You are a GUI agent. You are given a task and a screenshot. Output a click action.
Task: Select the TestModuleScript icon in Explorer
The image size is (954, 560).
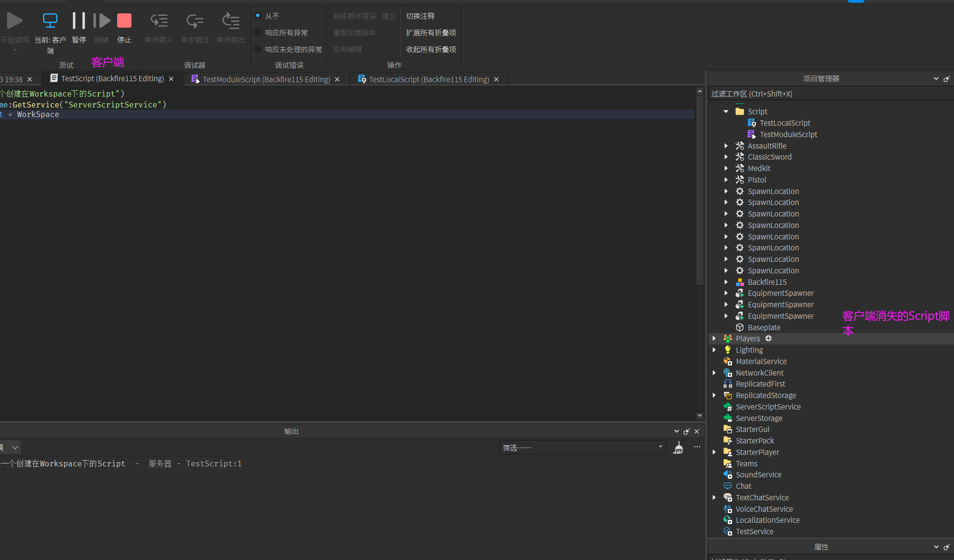[752, 134]
